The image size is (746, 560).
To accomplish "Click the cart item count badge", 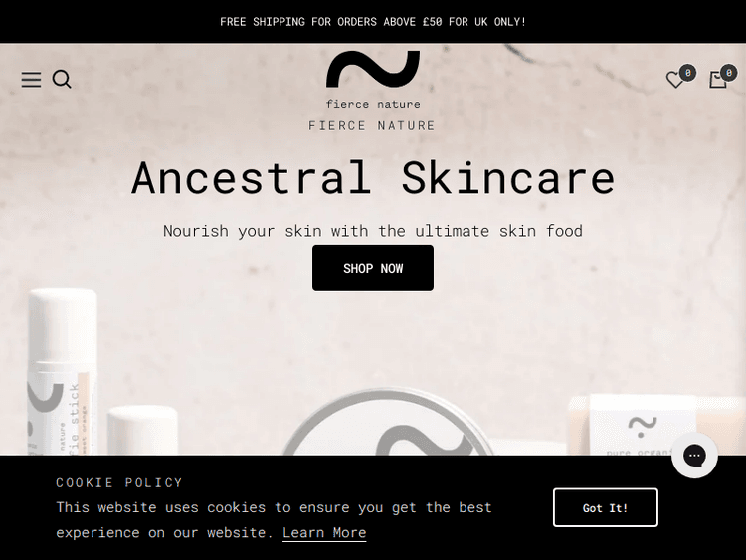I will pyautogui.click(x=728, y=73).
